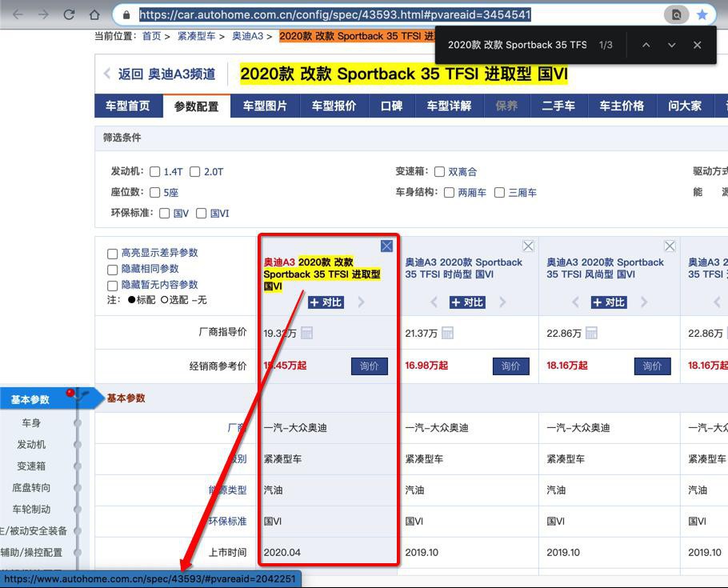Open the 车型首页 tab
This screenshot has height=588, width=728.
[128, 106]
